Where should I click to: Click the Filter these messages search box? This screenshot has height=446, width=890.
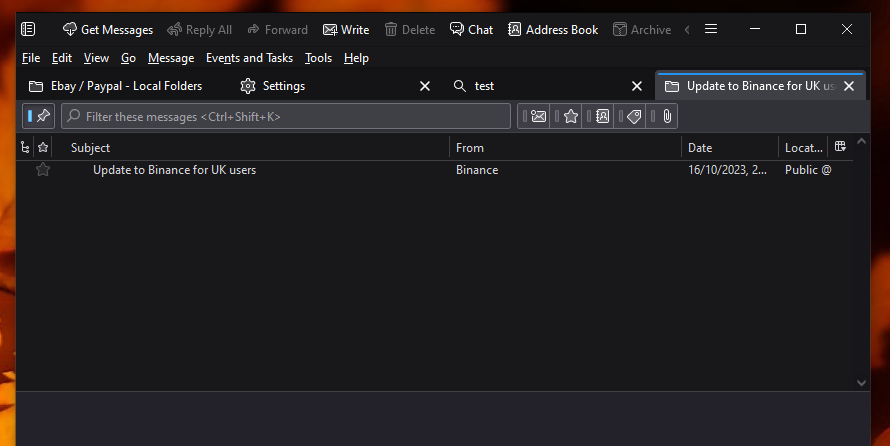click(290, 117)
